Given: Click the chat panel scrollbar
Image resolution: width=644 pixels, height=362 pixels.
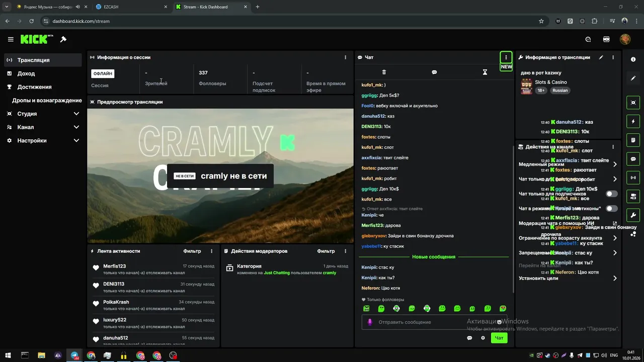Looking at the screenshot, I should [x=513, y=219].
